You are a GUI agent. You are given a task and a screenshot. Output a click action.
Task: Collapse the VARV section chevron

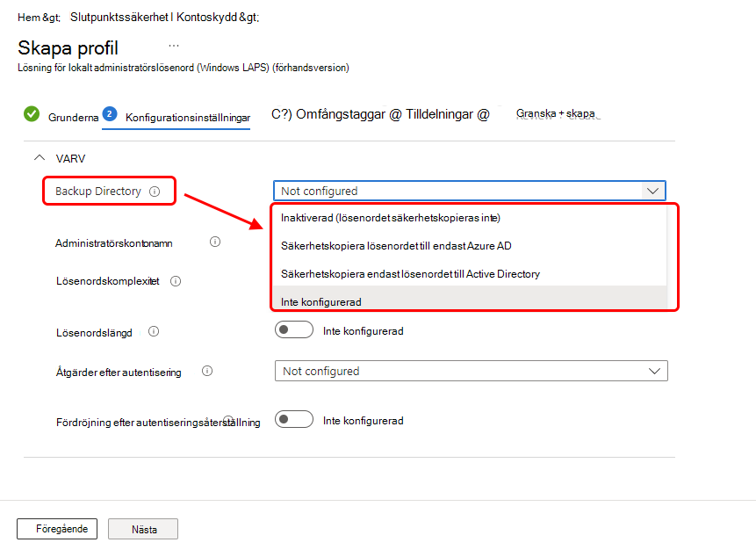(x=40, y=157)
